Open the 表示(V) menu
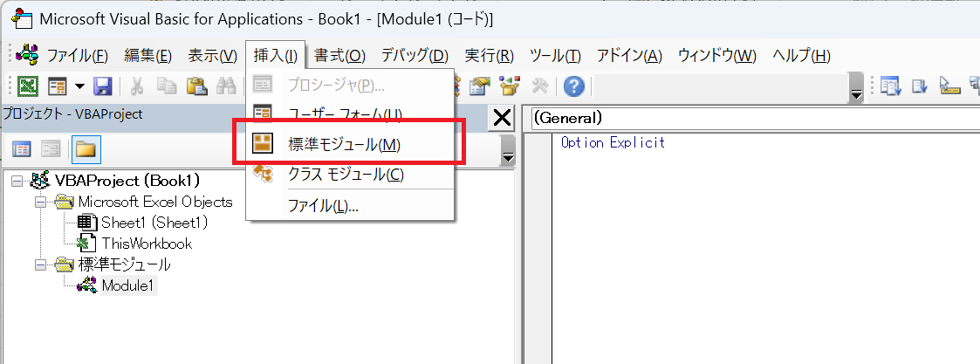Screen dimensions: 980x364 pyautogui.click(x=213, y=55)
